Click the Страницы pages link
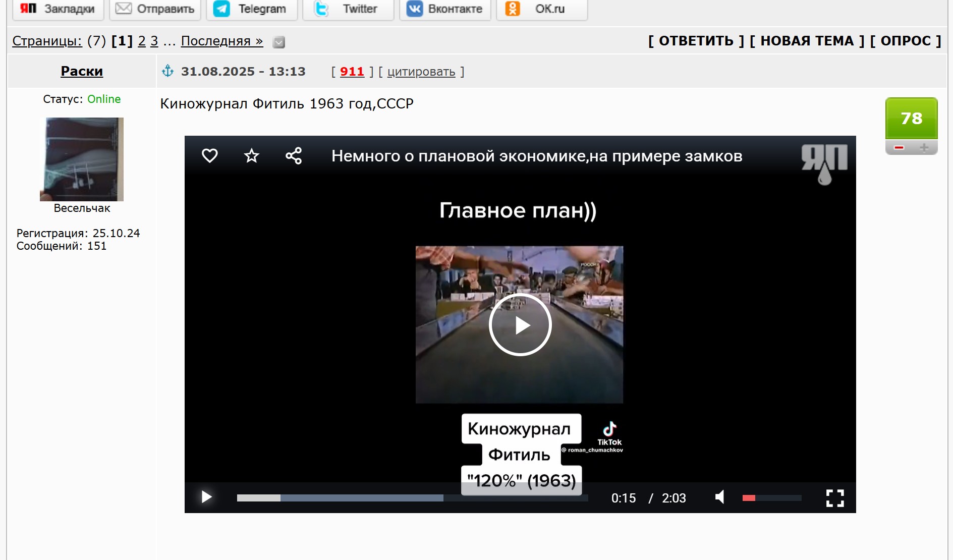The width and height of the screenshot is (953, 560). click(47, 41)
